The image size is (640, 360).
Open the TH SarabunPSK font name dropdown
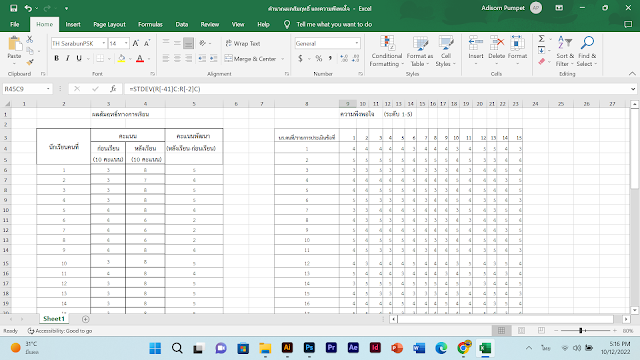click(104, 43)
